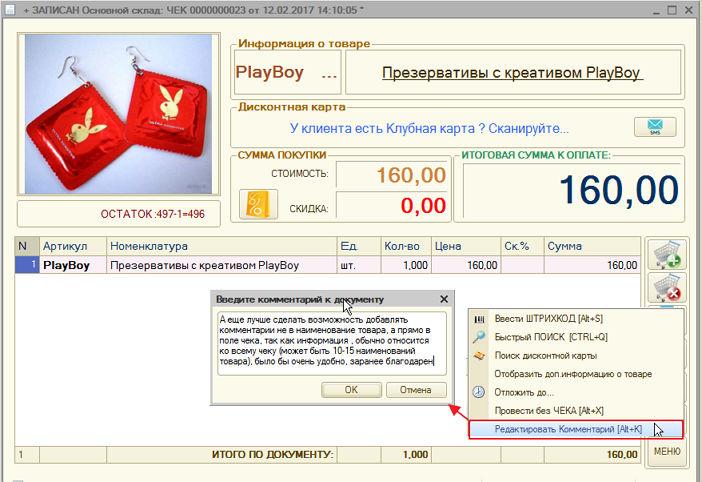Click the Ск.% column header

point(522,246)
